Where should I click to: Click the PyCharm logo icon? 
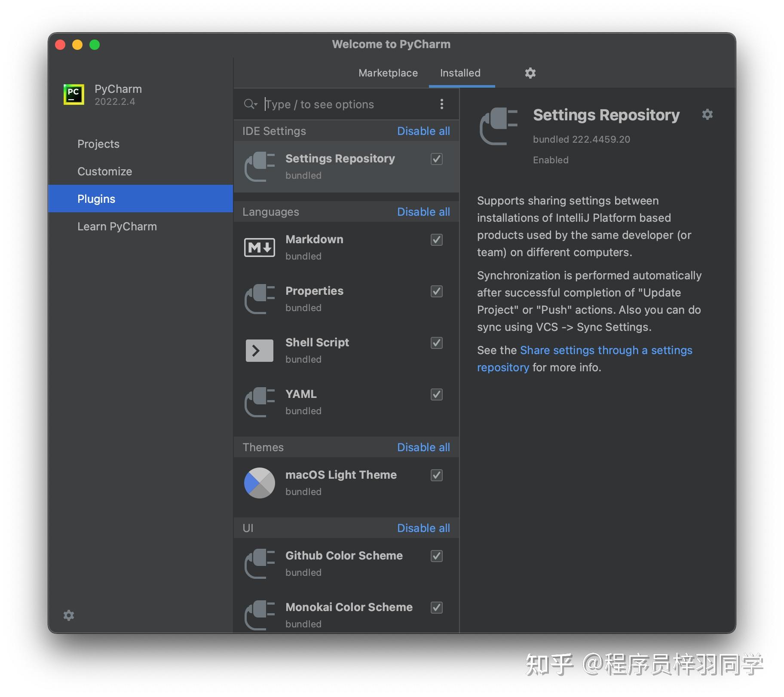73,95
